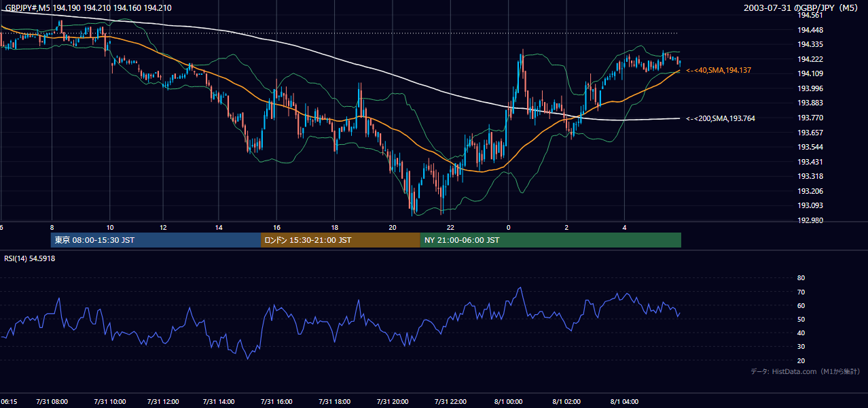
Task: Click the 8/1 00:00 time label
Action: click(x=508, y=401)
